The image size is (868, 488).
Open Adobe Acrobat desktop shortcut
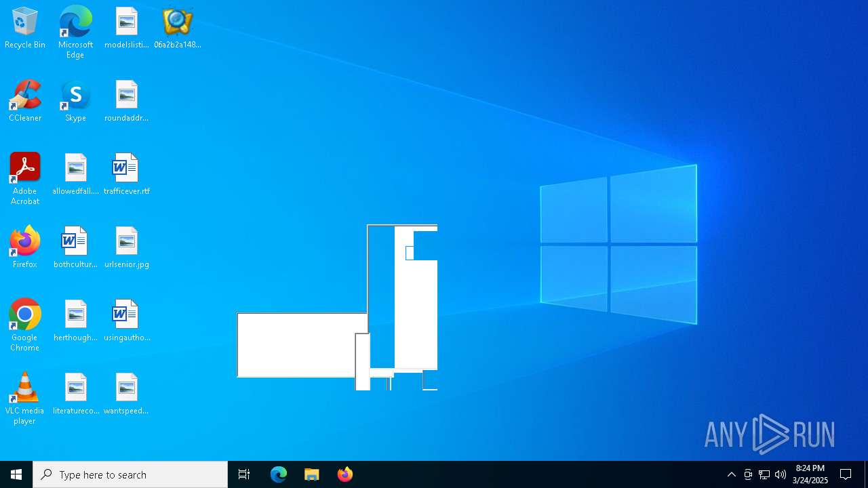coord(25,179)
